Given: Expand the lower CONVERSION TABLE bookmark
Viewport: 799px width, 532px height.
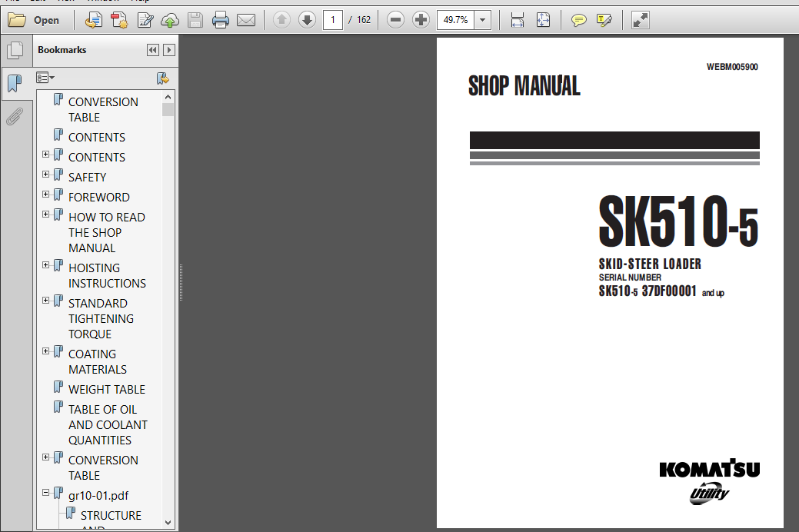Looking at the screenshot, I should tap(46, 457).
